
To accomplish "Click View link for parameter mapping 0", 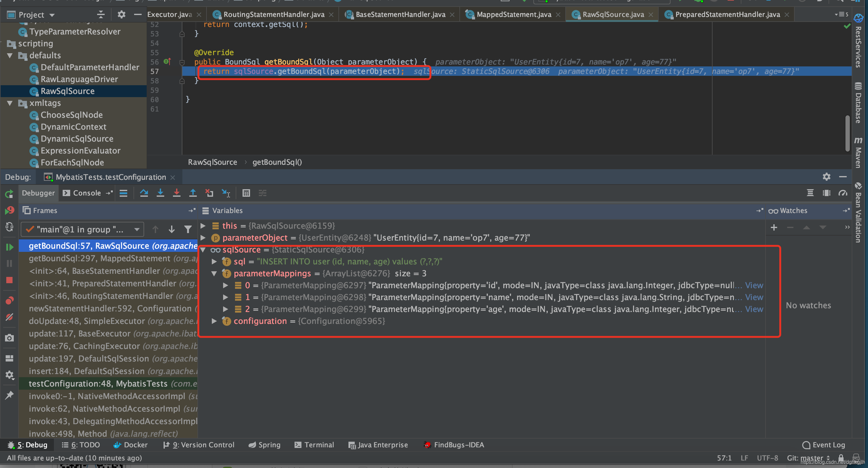I will 754,285.
